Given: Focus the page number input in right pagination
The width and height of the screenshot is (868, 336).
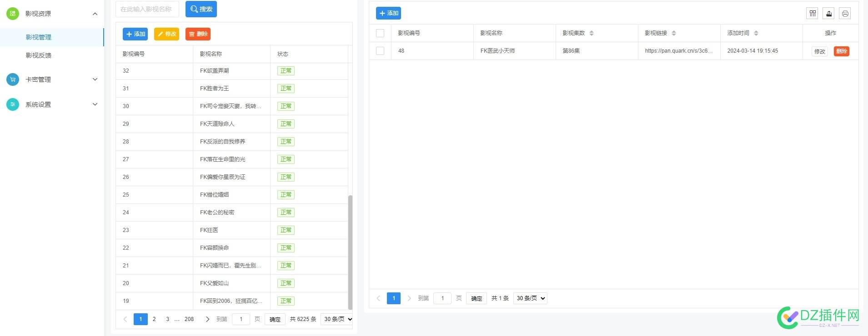Looking at the screenshot, I should pos(442,298).
